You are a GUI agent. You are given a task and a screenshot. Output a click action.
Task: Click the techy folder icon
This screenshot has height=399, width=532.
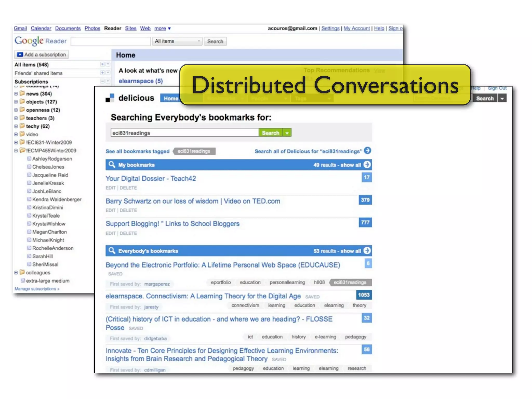[22, 126]
